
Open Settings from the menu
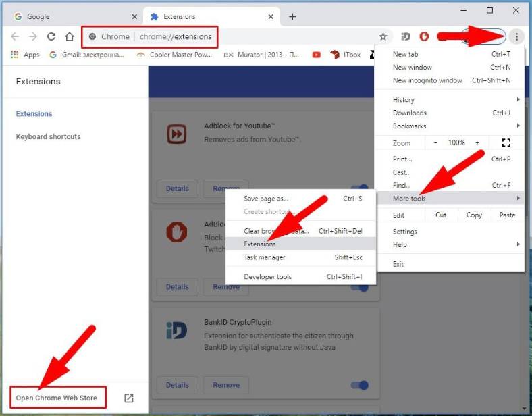450,232
